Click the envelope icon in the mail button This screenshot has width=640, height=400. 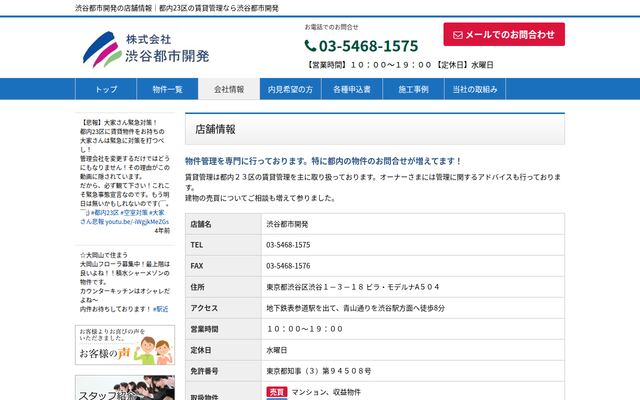pos(458,35)
